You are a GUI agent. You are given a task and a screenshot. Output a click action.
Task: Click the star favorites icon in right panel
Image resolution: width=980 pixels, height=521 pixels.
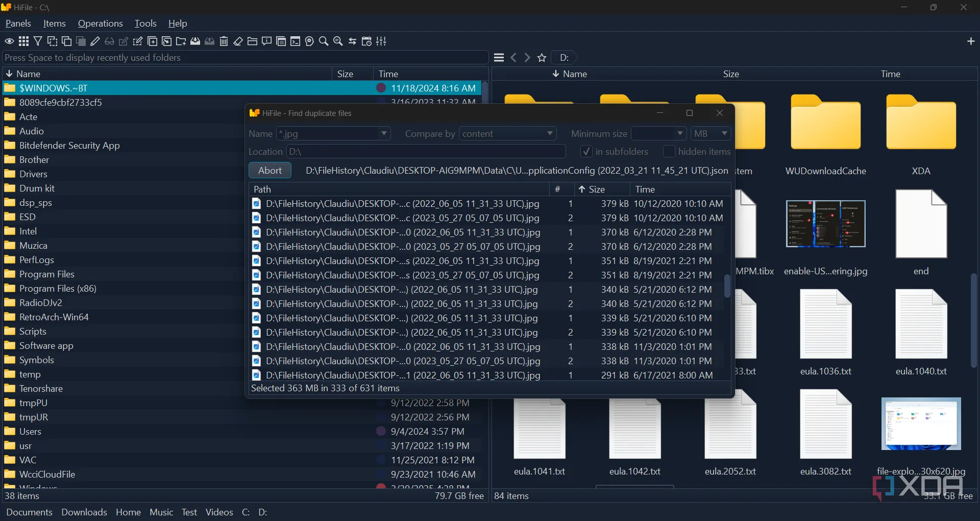(x=542, y=58)
